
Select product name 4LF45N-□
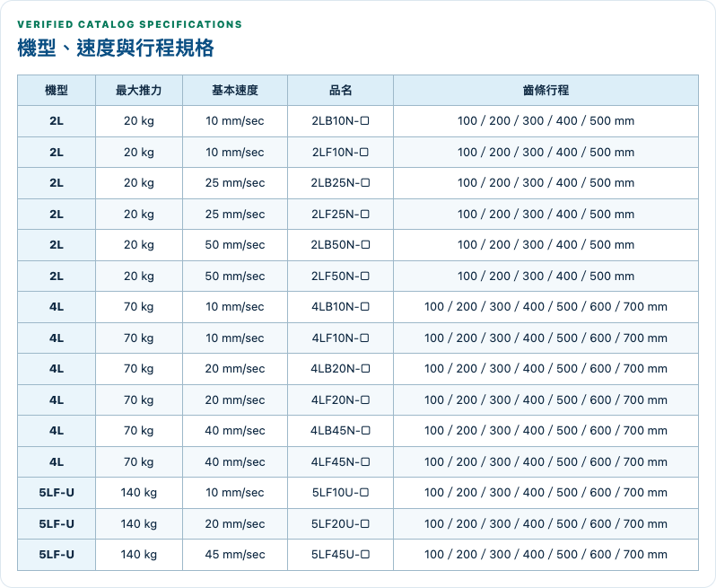340,462
